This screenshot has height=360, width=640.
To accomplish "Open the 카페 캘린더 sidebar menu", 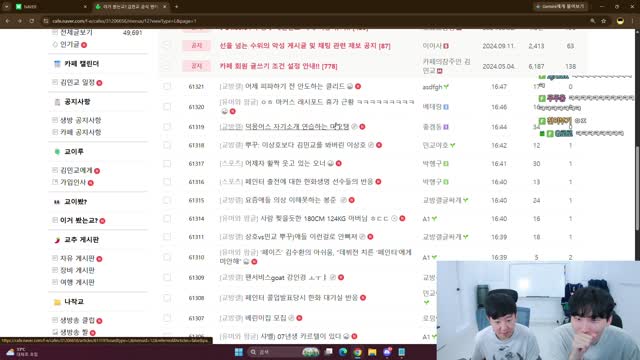I will coord(81,64).
